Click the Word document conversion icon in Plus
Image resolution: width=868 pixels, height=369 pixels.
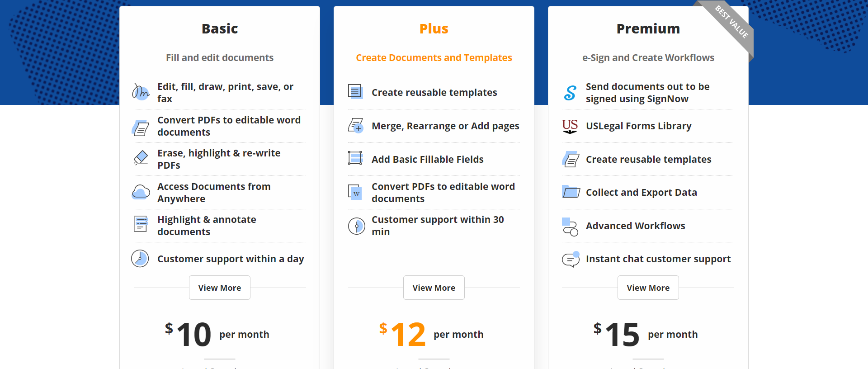356,192
